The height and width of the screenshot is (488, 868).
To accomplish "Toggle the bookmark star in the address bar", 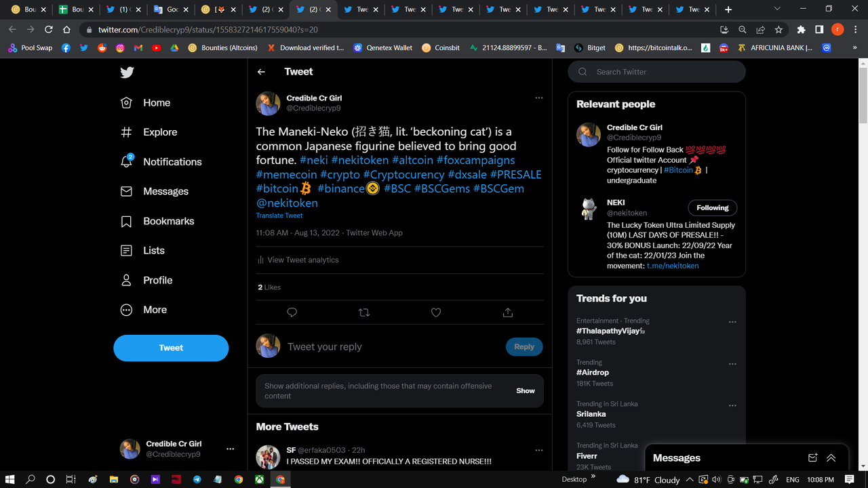I will 778,30.
